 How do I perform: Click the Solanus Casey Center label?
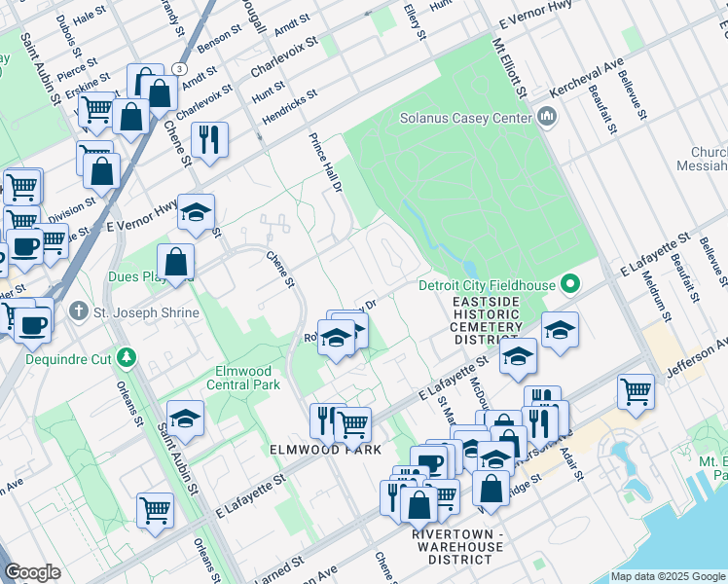(465, 118)
